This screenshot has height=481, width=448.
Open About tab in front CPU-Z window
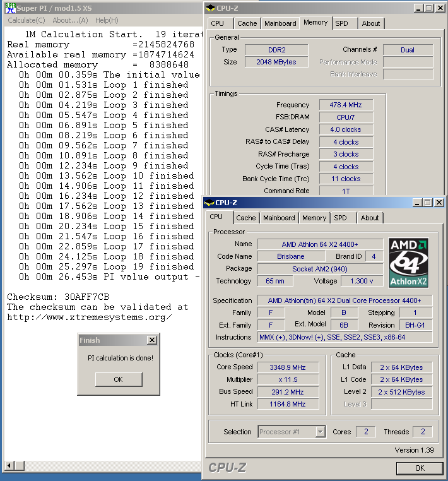[370, 218]
